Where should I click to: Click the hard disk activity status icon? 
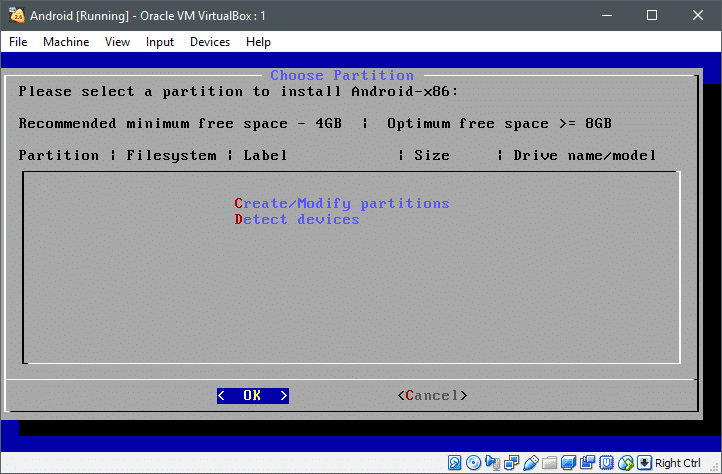tap(455, 463)
